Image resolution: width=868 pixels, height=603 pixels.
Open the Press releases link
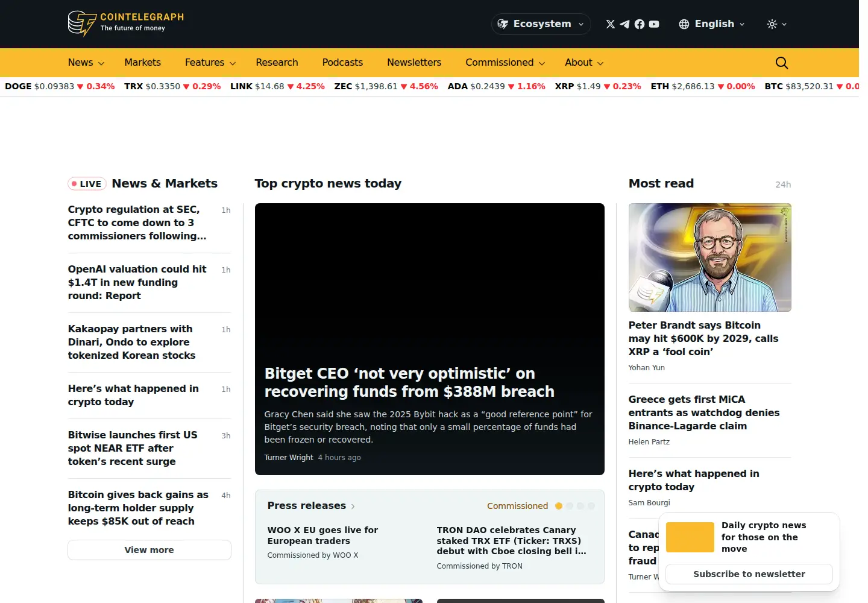(x=311, y=505)
